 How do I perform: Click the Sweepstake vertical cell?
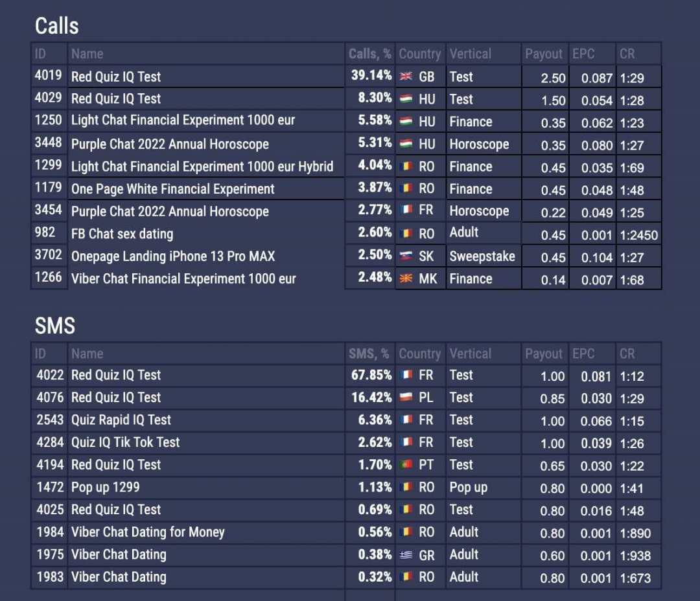[482, 256]
